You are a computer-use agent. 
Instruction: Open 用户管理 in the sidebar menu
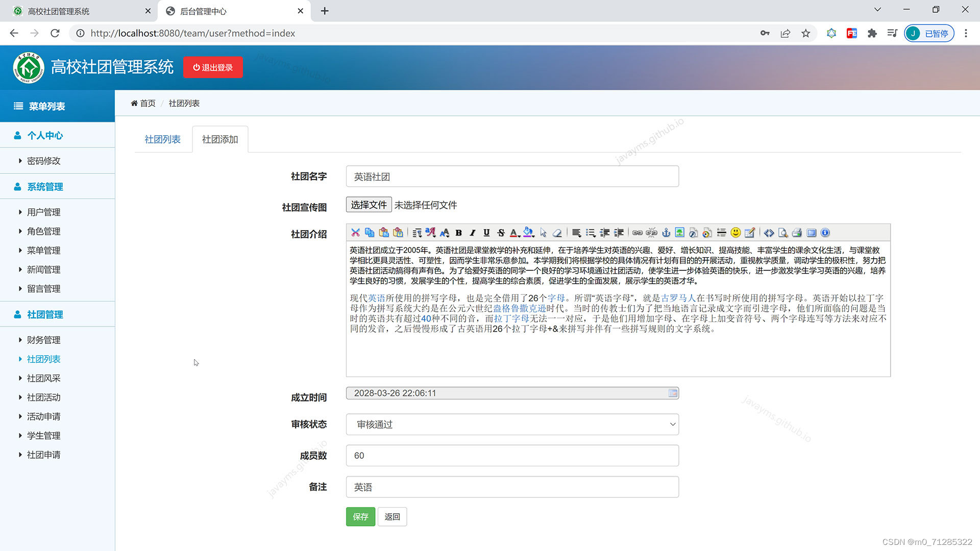tap(43, 212)
